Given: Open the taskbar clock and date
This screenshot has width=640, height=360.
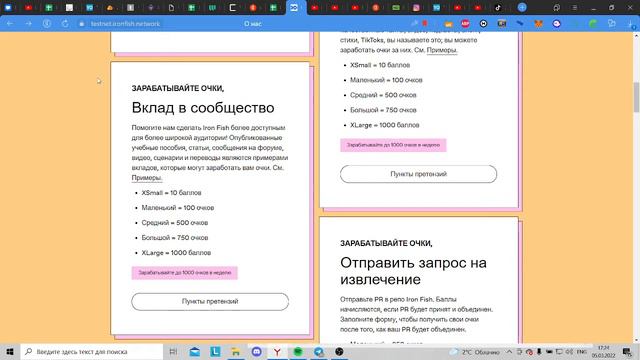Looking at the screenshot, I should pyautogui.click(x=603, y=351).
